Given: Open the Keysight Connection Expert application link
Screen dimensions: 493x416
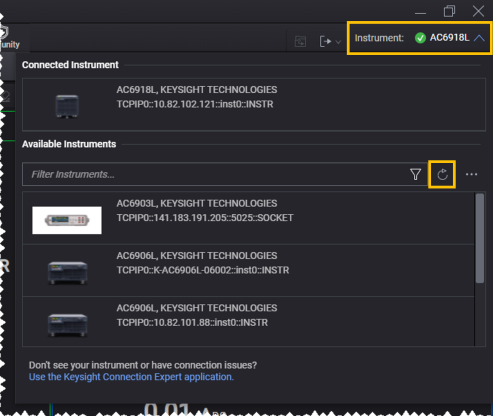Looking at the screenshot, I should pyautogui.click(x=131, y=377).
